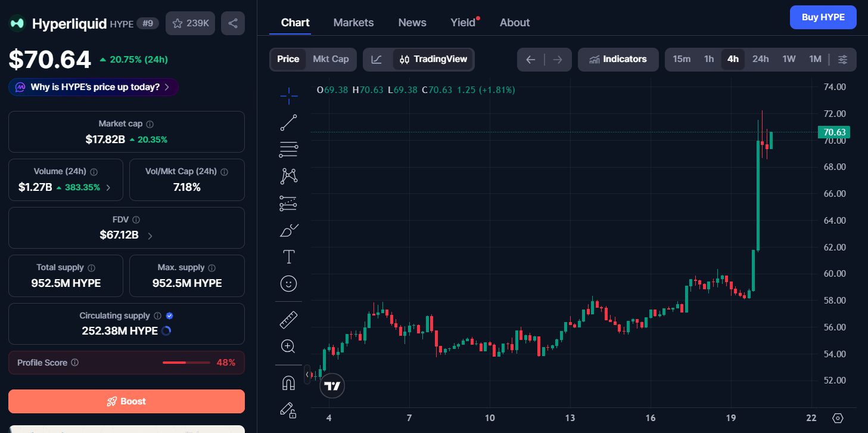Enable the magnet snap mode
This screenshot has width=868, height=433.
point(289,383)
